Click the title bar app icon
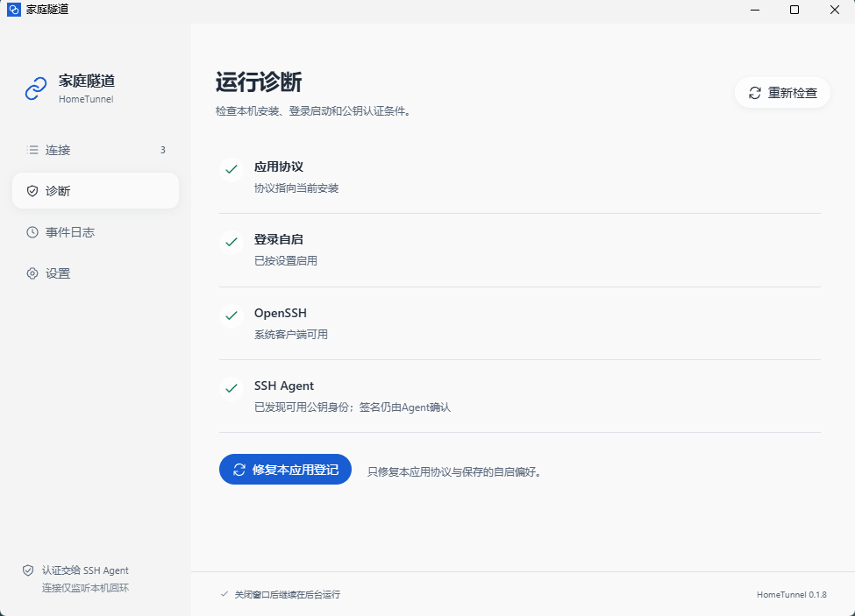This screenshot has height=616, width=855. 14,10
